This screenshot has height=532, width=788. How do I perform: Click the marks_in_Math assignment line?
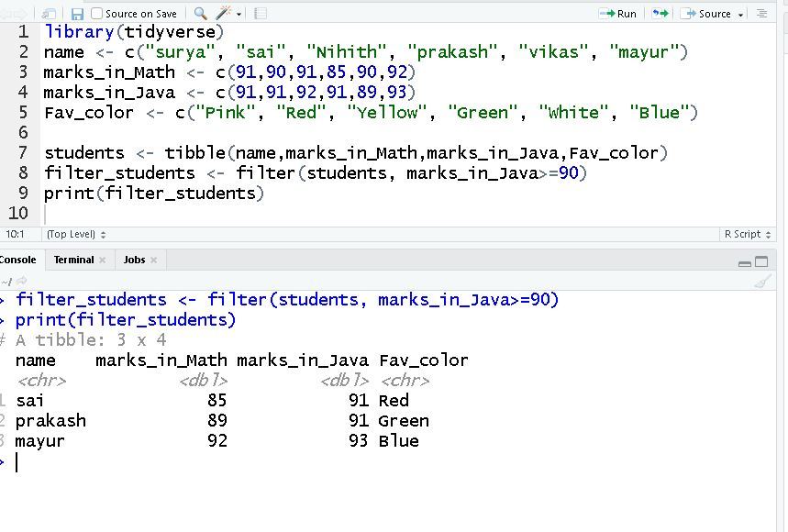click(x=229, y=72)
